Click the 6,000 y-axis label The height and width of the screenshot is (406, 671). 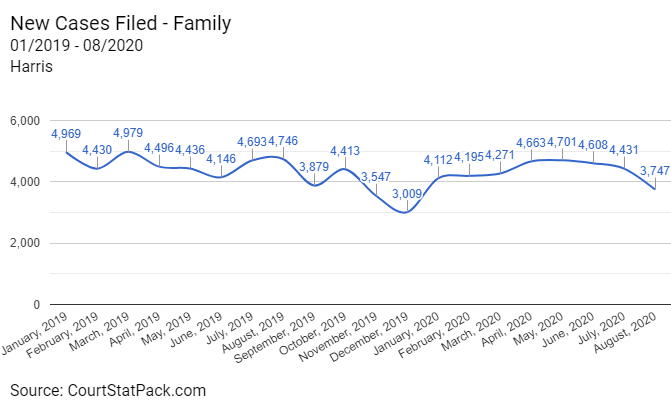[x=23, y=121]
